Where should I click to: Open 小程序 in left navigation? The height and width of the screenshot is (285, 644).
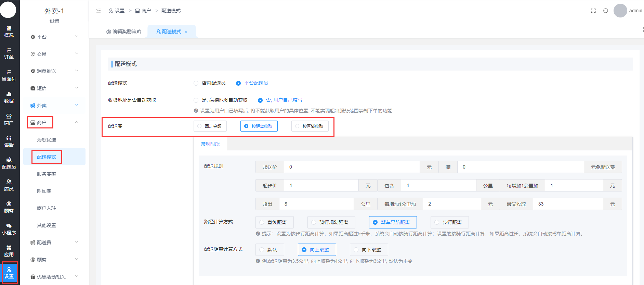click(9, 229)
